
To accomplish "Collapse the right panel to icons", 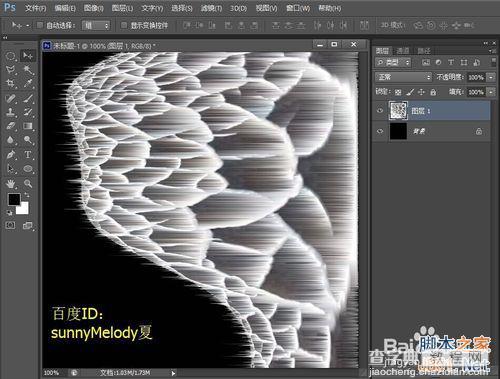I will 486,43.
